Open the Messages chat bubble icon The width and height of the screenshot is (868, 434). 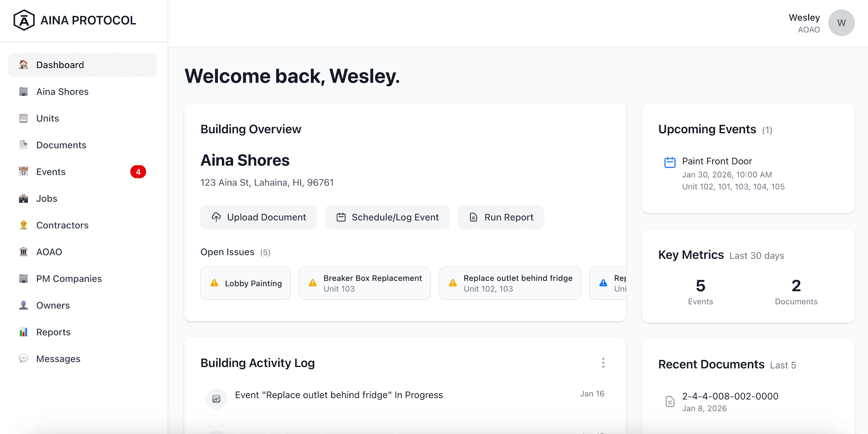(23, 359)
